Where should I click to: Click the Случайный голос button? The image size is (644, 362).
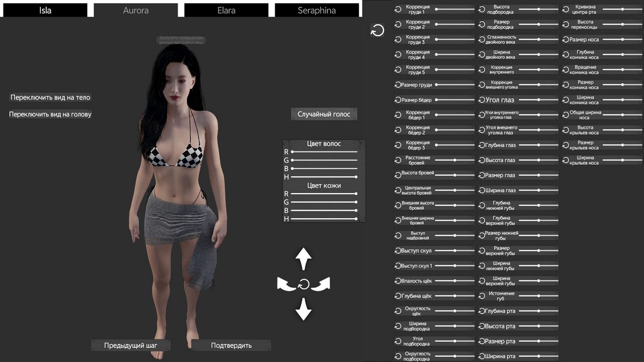[x=324, y=114]
